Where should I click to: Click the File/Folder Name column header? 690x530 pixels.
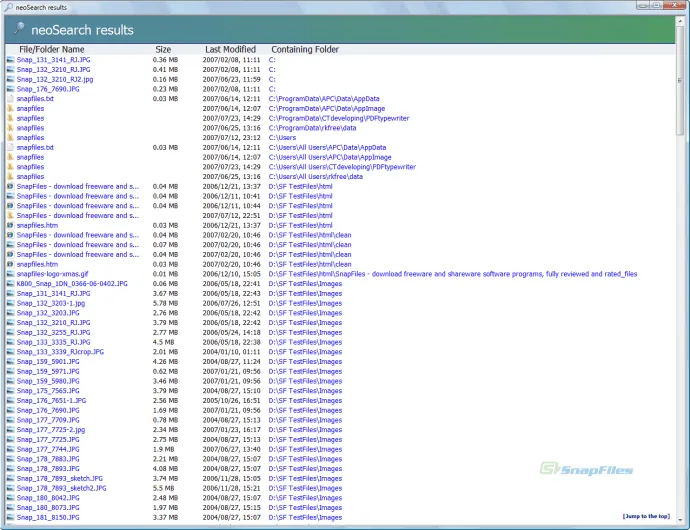pos(51,49)
